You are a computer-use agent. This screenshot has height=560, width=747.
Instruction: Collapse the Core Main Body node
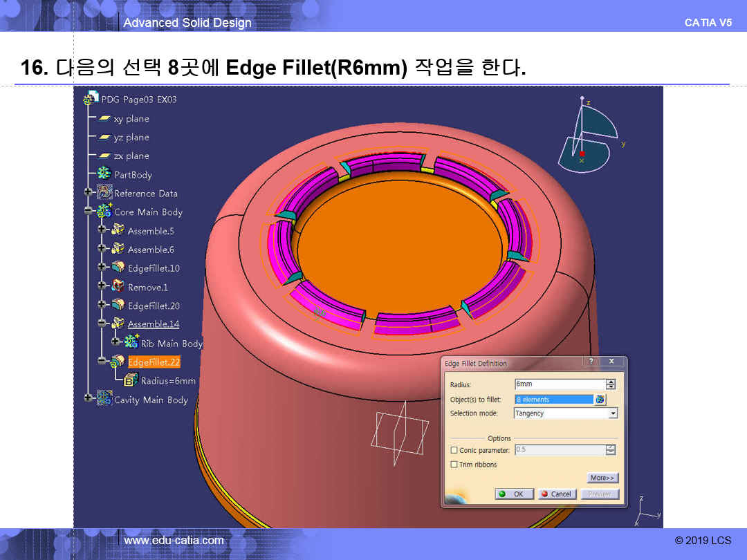[x=88, y=212]
